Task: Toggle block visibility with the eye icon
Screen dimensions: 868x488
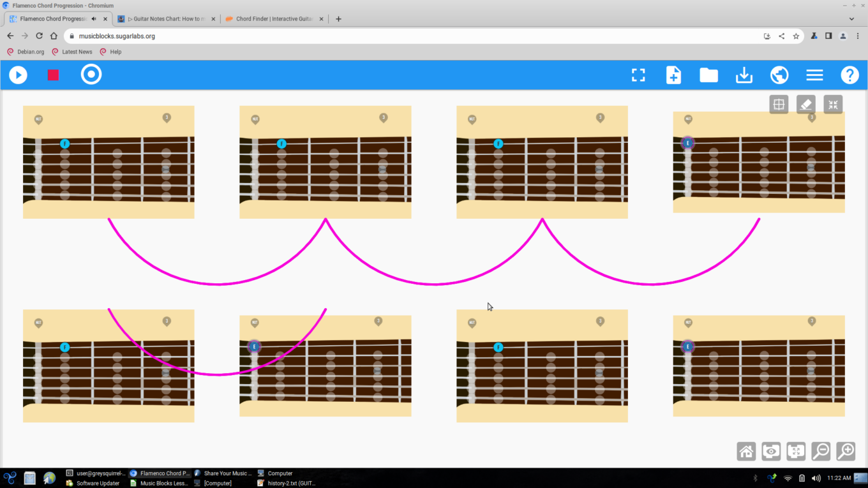Action: 771,451
